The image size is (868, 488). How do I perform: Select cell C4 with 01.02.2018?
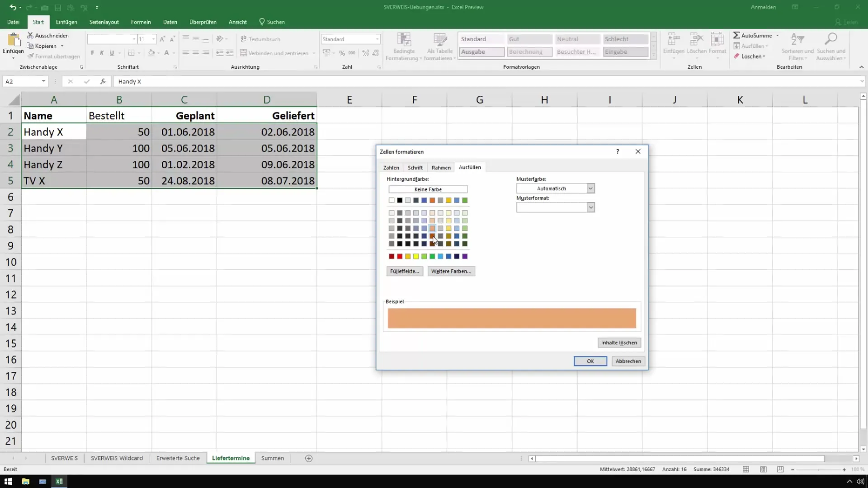pyautogui.click(x=184, y=164)
